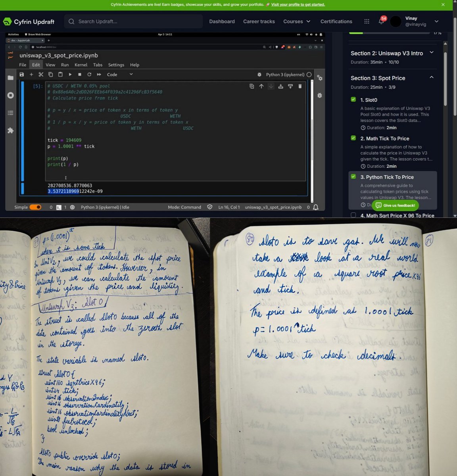
Task: Restart kernel and run all cells with fast-forward icon
Action: 99,74
